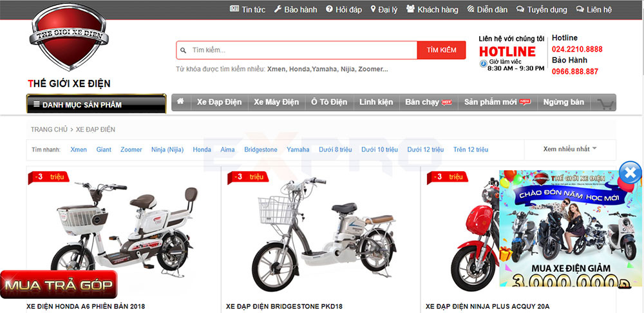644x313 pixels.
Task: Click the MUA TRẢ GÓP installment button
Action: pos(59,285)
